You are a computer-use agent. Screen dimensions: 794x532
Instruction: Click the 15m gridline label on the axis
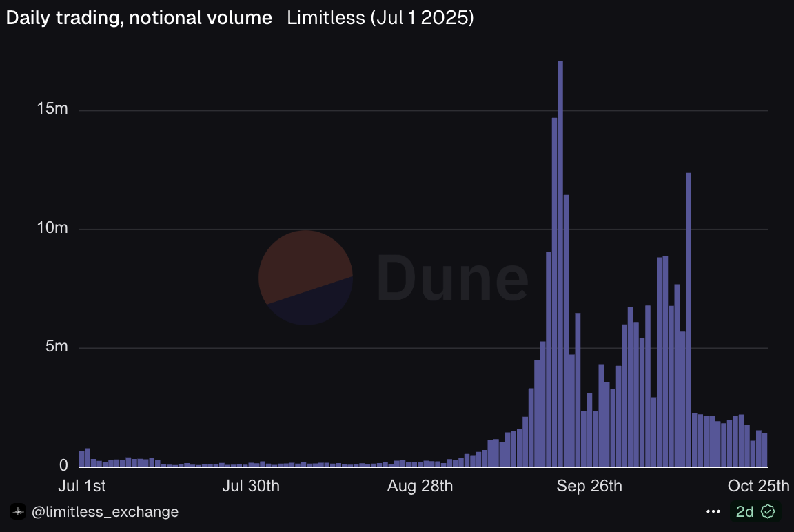tap(52, 108)
